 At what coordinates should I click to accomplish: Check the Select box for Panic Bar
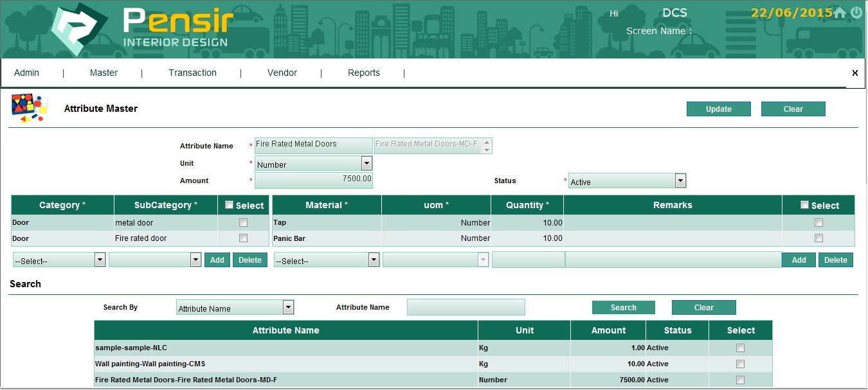(x=818, y=238)
